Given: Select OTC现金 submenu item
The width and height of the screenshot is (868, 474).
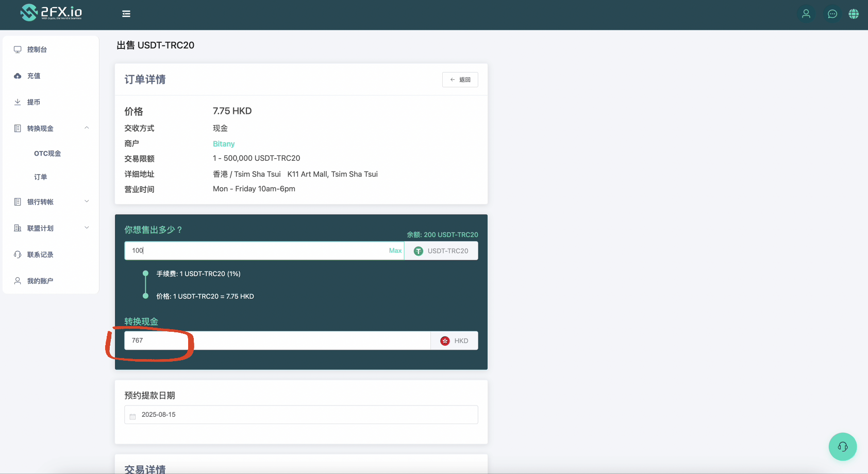Looking at the screenshot, I should point(47,154).
